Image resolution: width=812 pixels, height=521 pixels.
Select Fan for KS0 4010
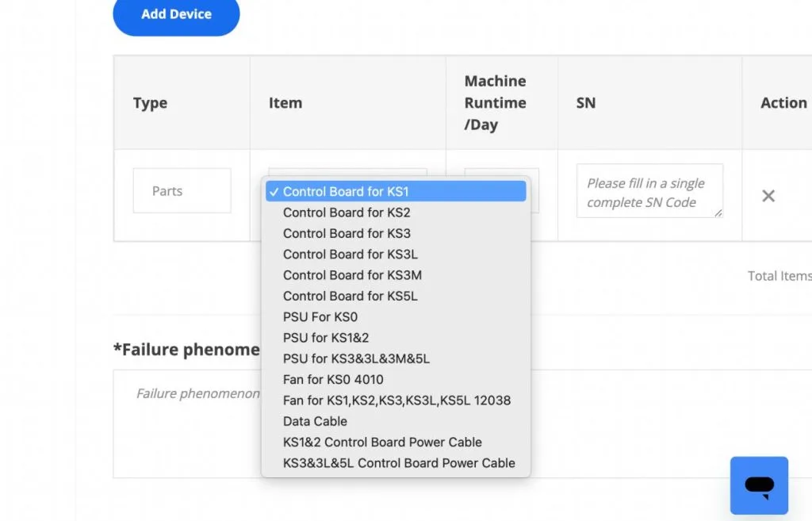pos(333,380)
